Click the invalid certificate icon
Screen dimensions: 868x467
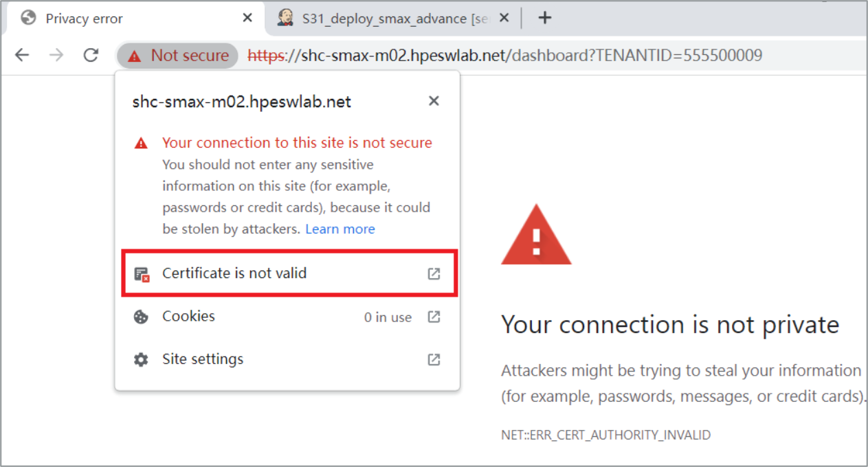tap(142, 274)
